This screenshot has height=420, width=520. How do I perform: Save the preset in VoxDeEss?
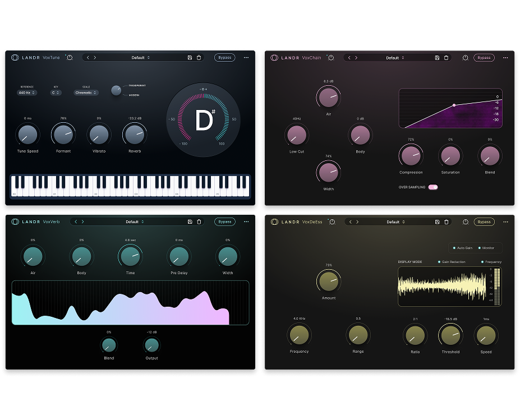[x=438, y=221]
